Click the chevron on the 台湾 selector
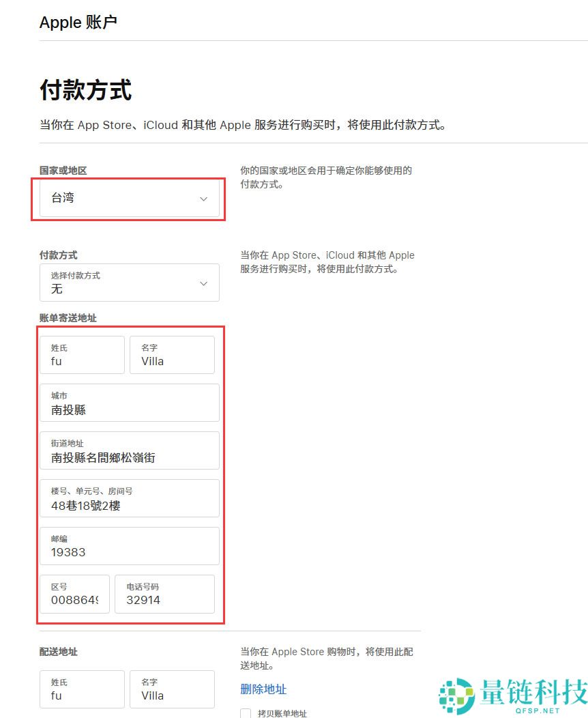Image resolution: width=588 pixels, height=718 pixels. [203, 199]
